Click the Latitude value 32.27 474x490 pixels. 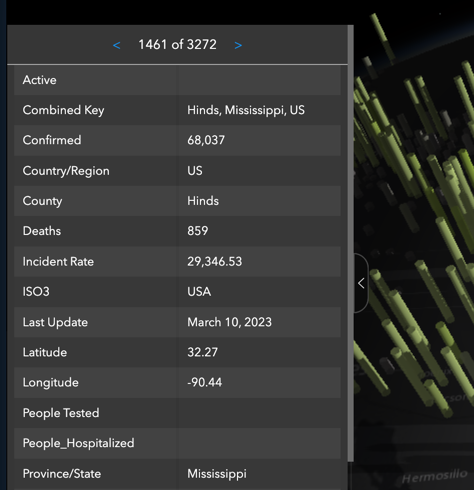(202, 352)
